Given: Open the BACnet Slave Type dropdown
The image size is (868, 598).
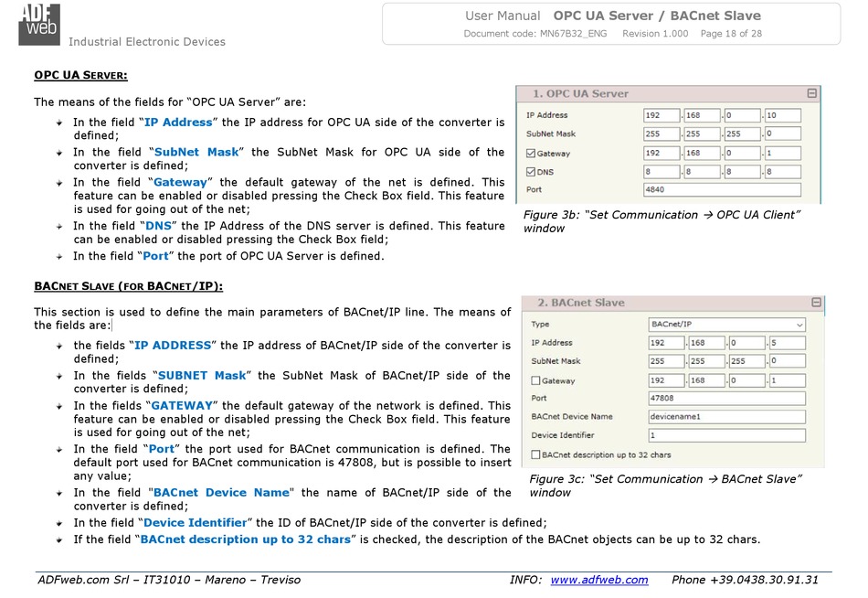Looking at the screenshot, I should pyautogui.click(x=727, y=325).
